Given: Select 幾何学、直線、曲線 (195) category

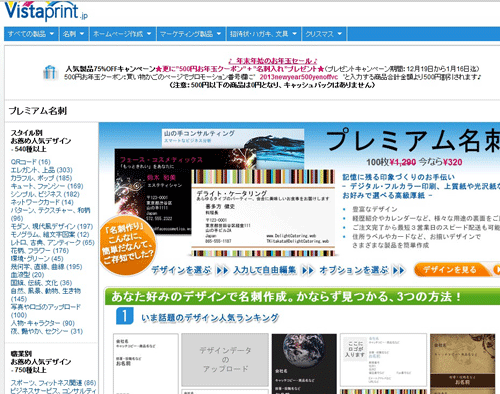Looking at the screenshot, I should click(x=46, y=267).
